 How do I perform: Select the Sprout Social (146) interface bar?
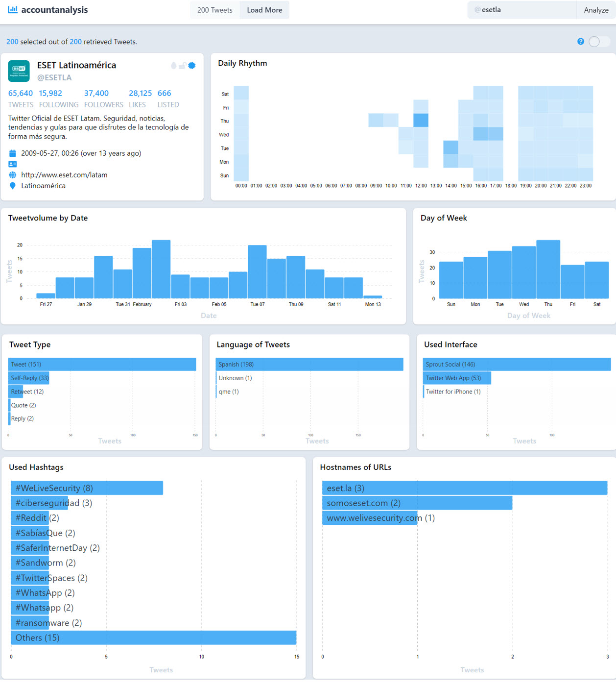tap(517, 364)
